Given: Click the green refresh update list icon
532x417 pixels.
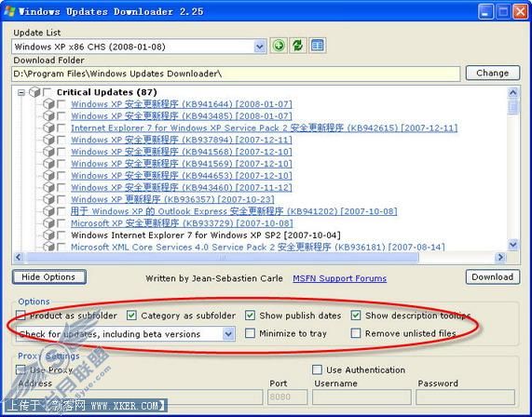Looking at the screenshot, I should click(298, 46).
